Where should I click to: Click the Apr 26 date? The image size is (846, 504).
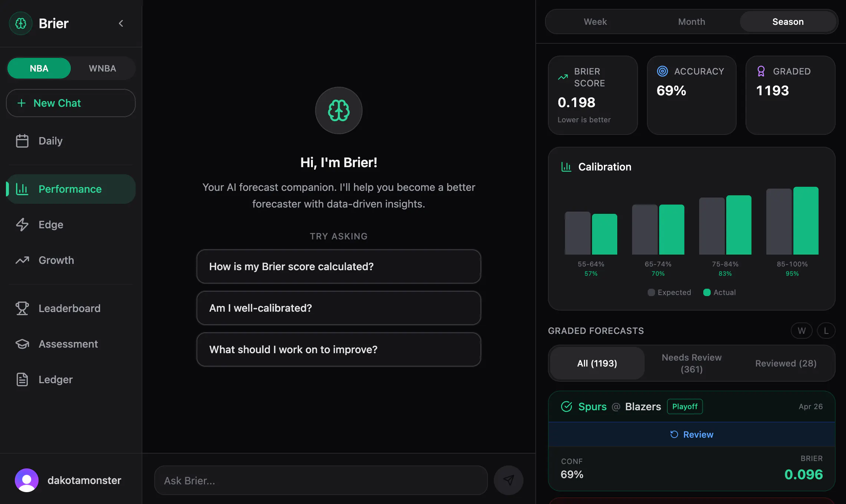(x=811, y=407)
